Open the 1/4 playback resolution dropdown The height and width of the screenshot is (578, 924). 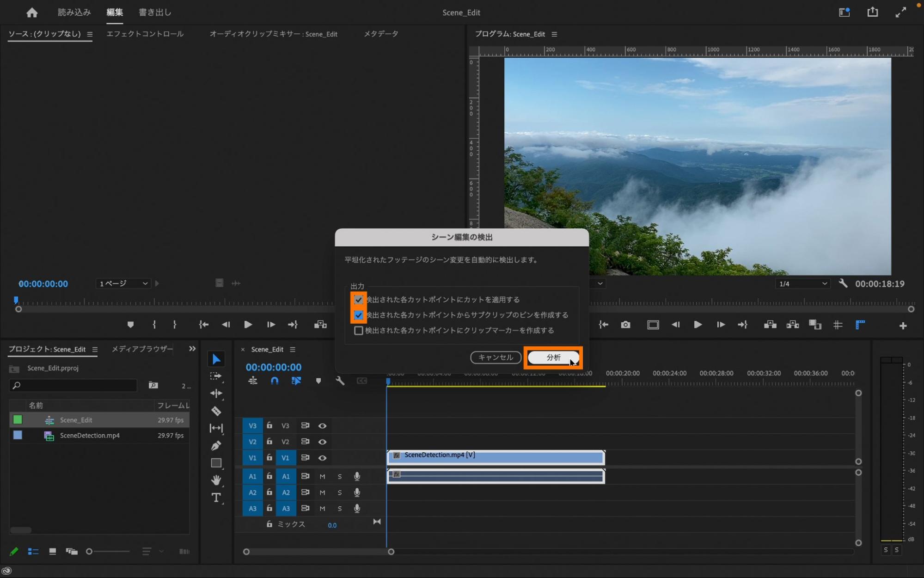pos(802,283)
